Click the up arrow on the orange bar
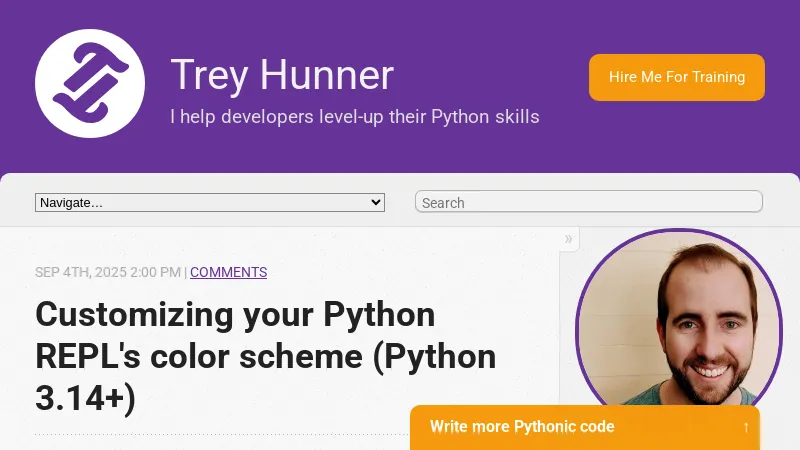Screen dimensions: 800x450 coord(746,427)
